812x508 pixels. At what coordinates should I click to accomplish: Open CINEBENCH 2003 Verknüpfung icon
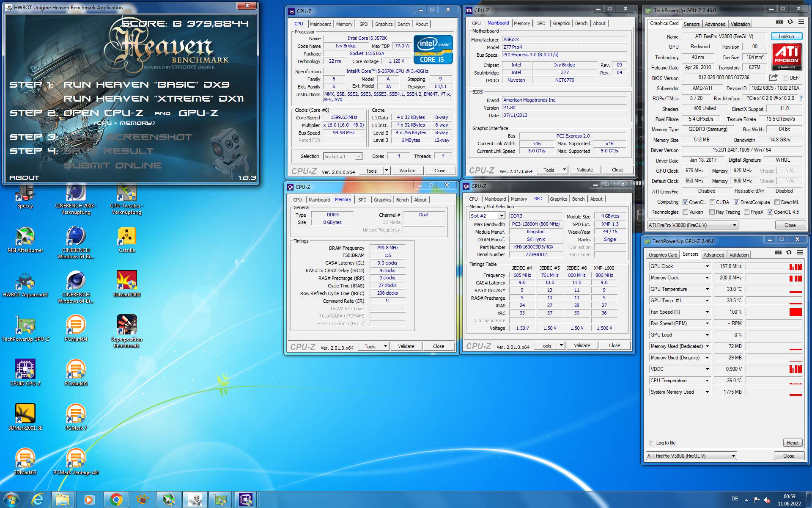click(76, 200)
